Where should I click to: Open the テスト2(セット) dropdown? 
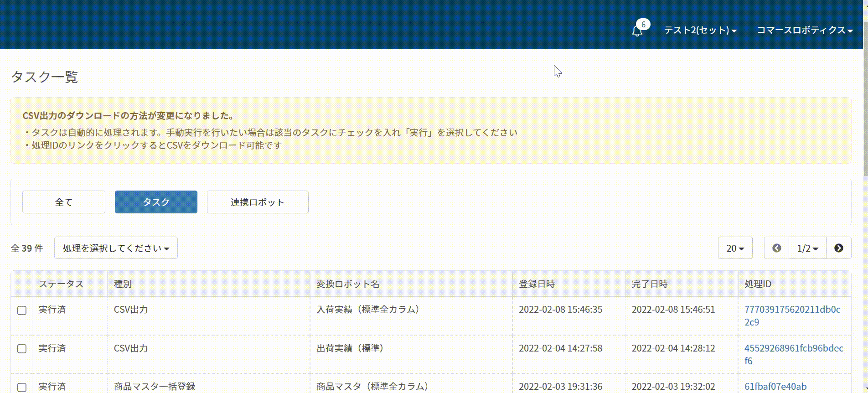pos(700,30)
